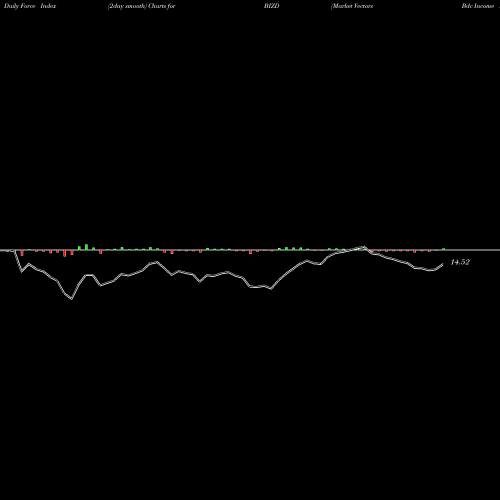The image size is (500, 500).
Task: Click the tallest green force index bar
Action: 86,247
